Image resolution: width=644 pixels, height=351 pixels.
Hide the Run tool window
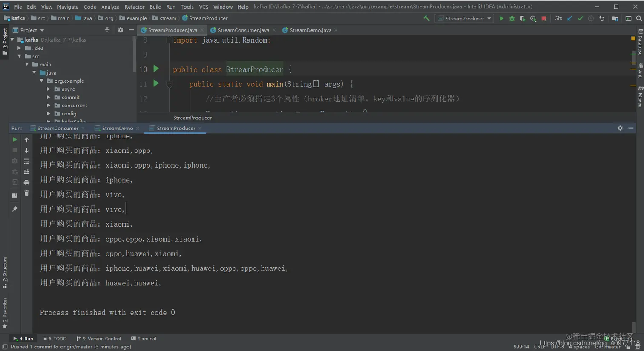click(x=631, y=128)
